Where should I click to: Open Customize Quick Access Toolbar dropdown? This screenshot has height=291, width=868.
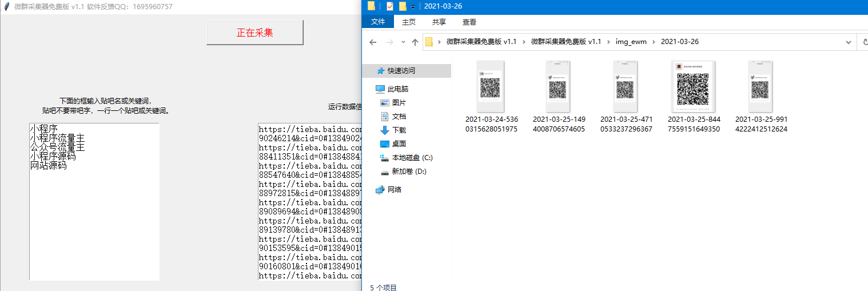coord(413,7)
